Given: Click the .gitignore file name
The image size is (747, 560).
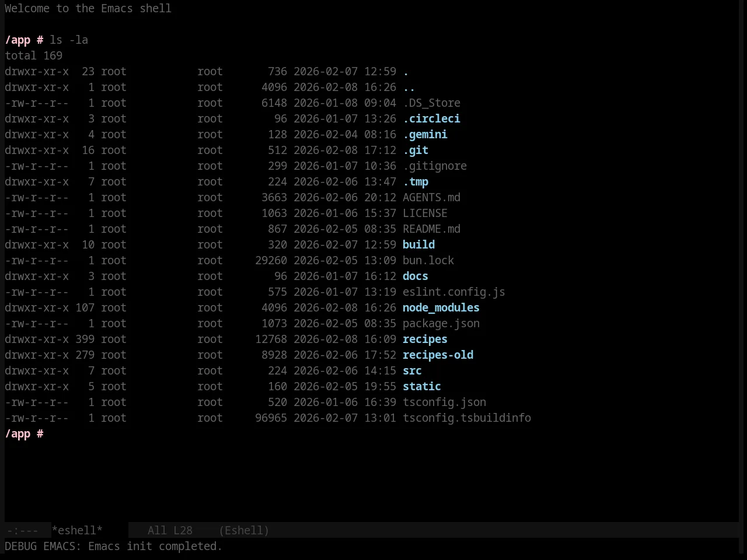Looking at the screenshot, I should point(435,166).
